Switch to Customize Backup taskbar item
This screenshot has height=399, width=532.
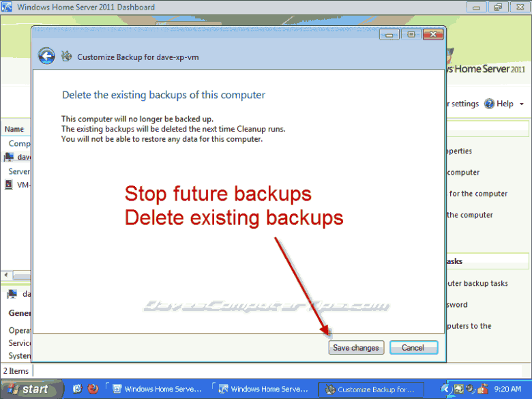click(x=370, y=389)
